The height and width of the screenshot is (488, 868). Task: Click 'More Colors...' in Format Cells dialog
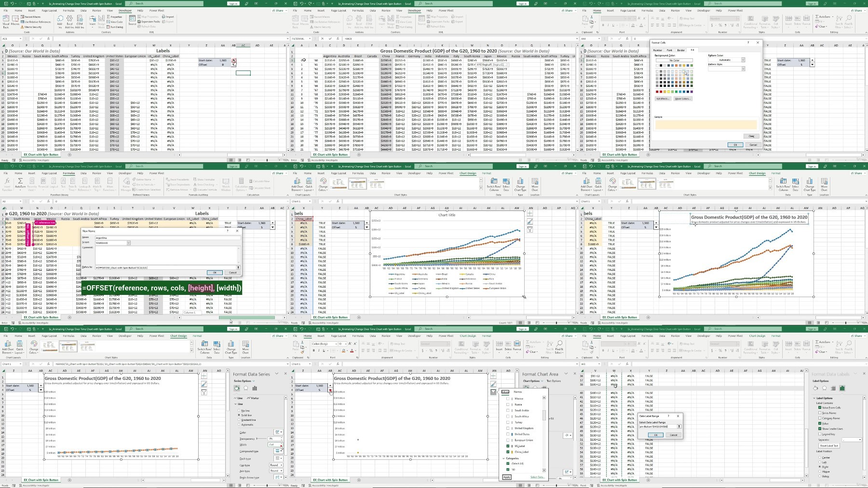[x=683, y=98]
